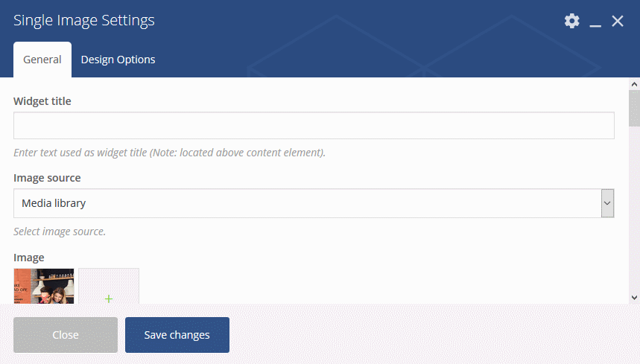Close the settings panel with X icon
Screen dimensions: 640x364
pyautogui.click(x=618, y=21)
